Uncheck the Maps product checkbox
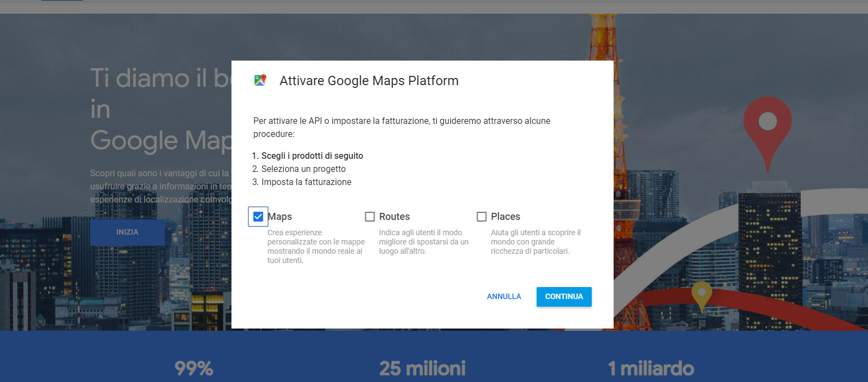Screen dimensions: 868x382 pyautogui.click(x=258, y=217)
